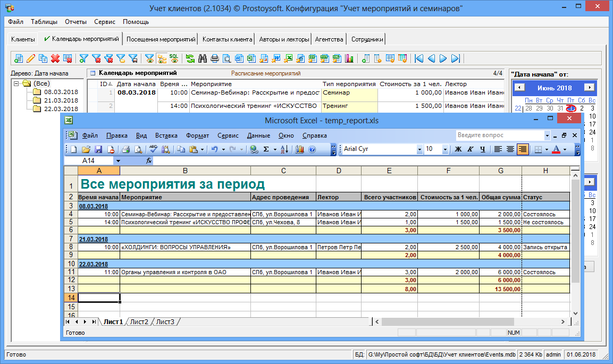Open Excel Данные menu
613x364 pixels.
tap(258, 136)
